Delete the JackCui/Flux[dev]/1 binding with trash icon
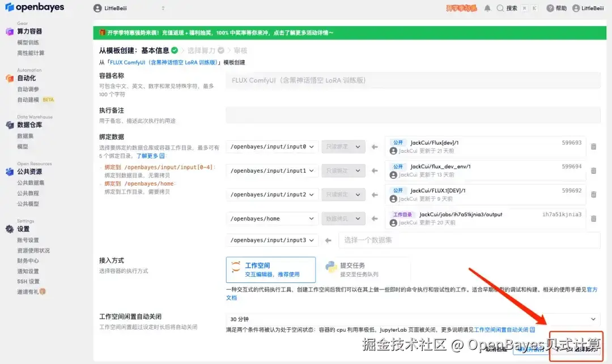Viewport: 612px width, 364px height. 593,147
